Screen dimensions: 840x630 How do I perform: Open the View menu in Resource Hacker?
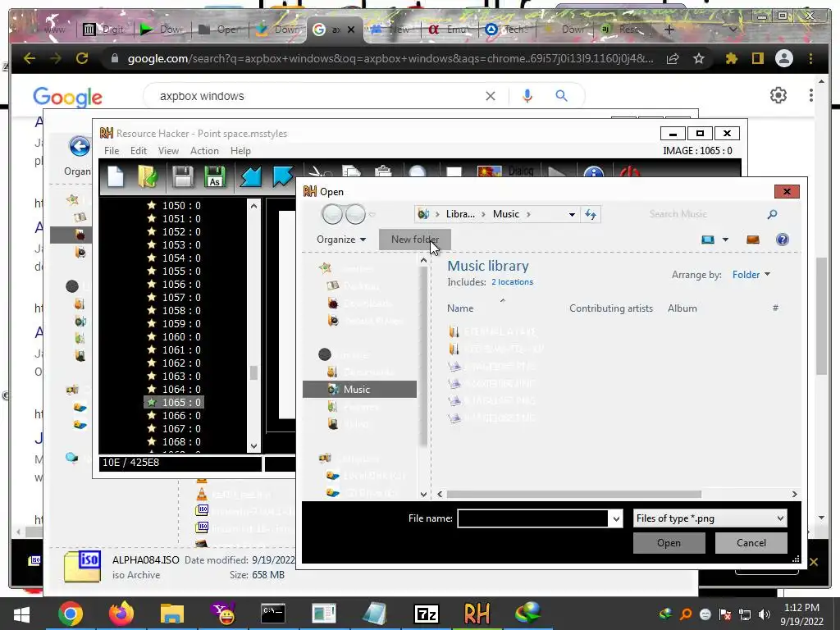(x=168, y=151)
